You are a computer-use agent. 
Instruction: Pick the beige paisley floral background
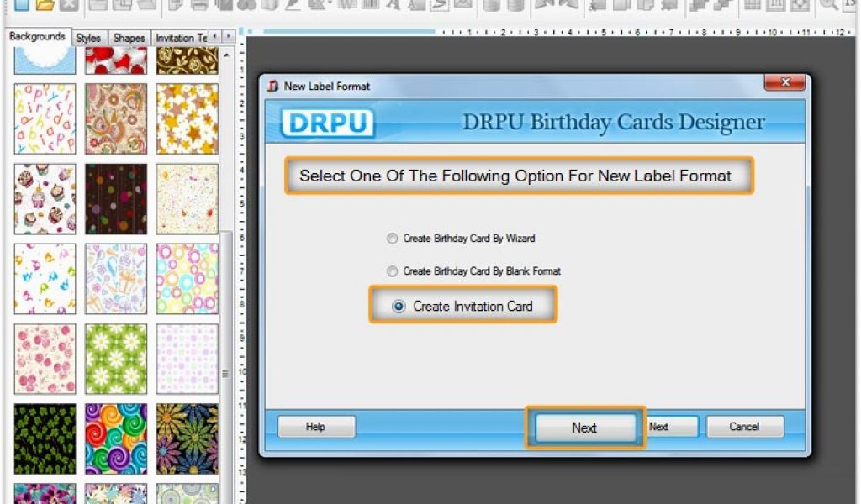tap(116, 119)
